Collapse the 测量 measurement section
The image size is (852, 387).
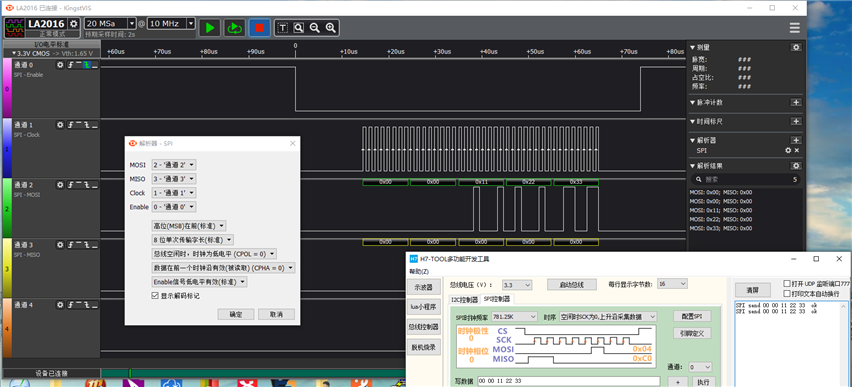[x=692, y=48]
